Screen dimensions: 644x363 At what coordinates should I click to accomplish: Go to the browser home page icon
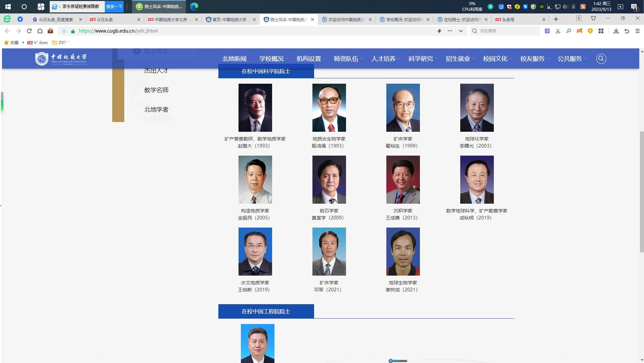pos(40,31)
